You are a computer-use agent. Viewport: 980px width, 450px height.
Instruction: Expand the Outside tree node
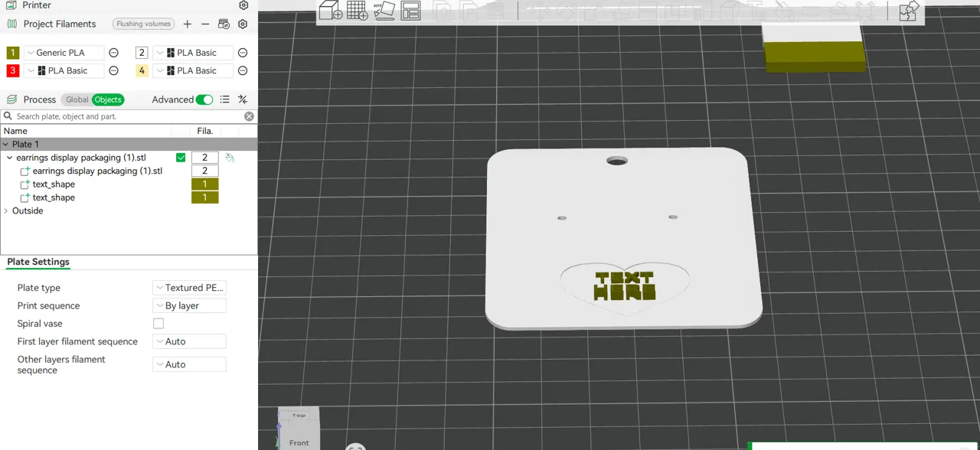click(6, 210)
